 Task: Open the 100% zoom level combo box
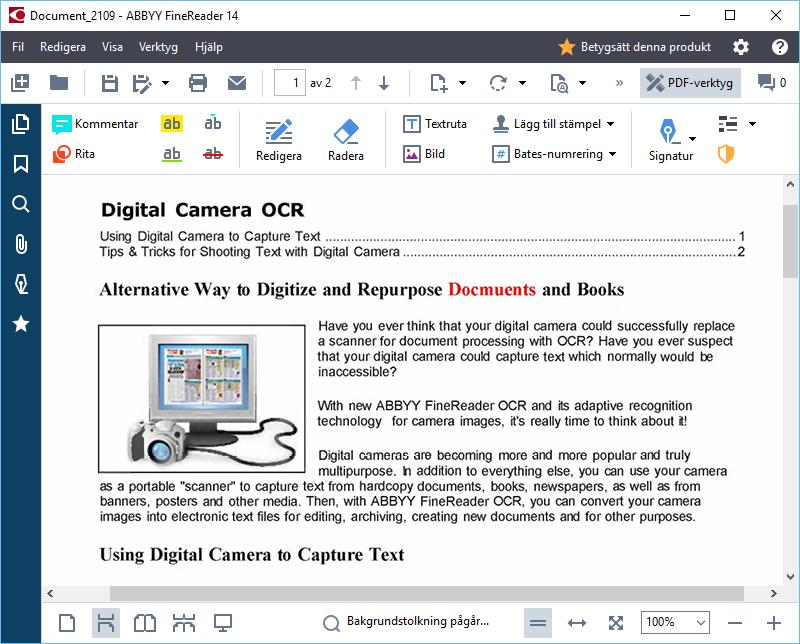tap(675, 623)
